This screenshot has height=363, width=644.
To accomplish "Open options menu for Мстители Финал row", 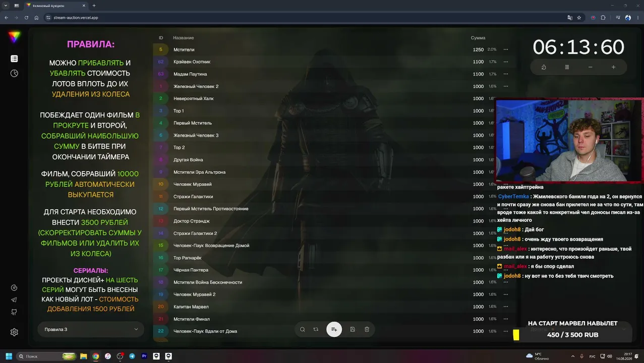I will click(506, 319).
